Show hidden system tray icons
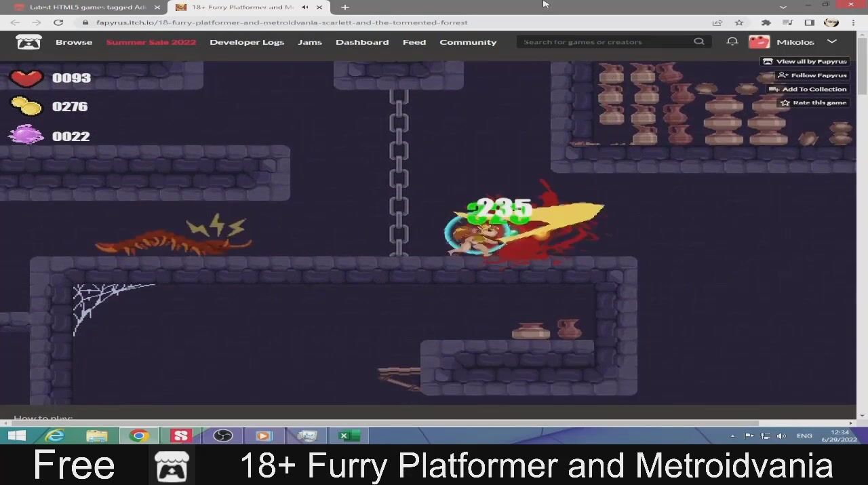Image resolution: width=868 pixels, height=485 pixels. 732,435
